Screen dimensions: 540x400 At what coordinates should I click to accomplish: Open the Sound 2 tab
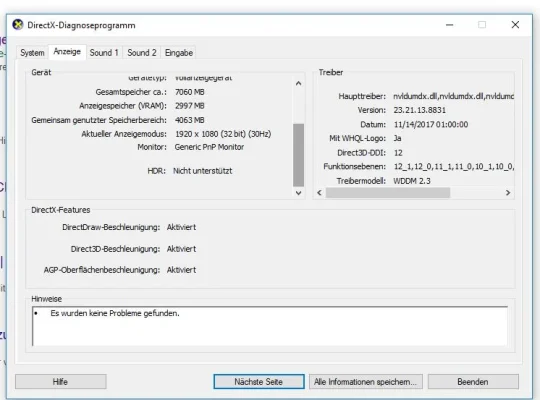click(x=142, y=53)
